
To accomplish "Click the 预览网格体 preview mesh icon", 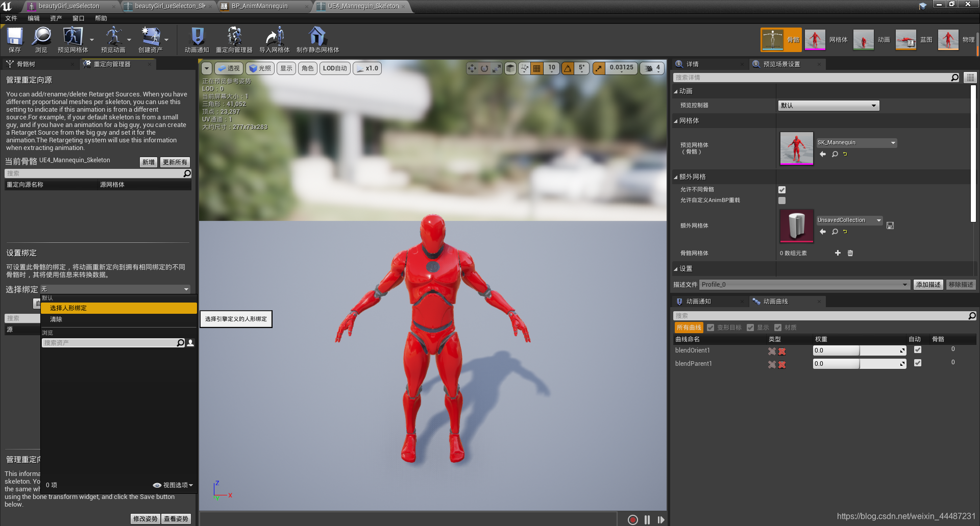I will tap(73, 40).
